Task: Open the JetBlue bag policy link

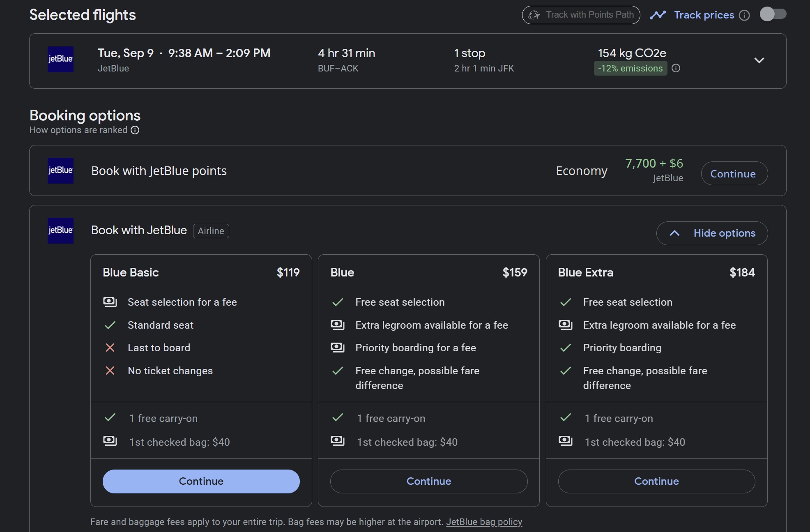Action: (484, 522)
